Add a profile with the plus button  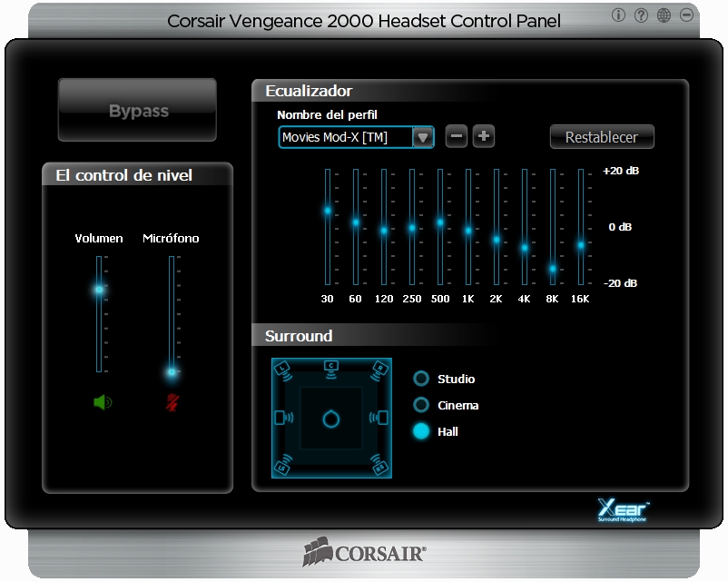(x=484, y=136)
